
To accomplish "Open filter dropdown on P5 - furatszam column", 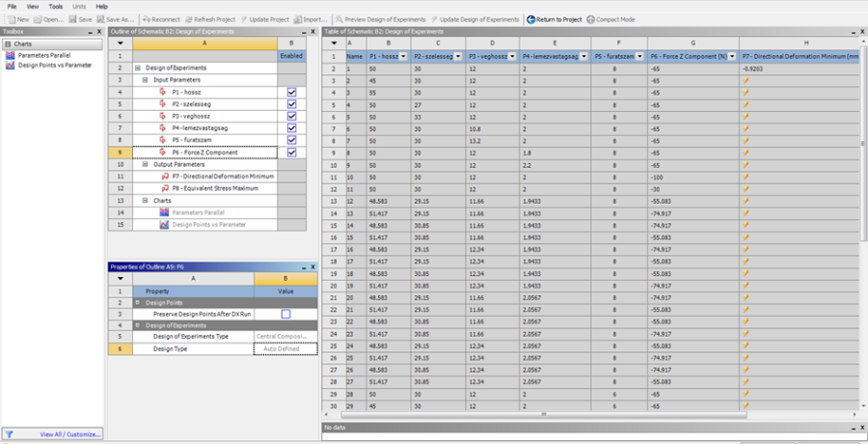I will [640, 57].
